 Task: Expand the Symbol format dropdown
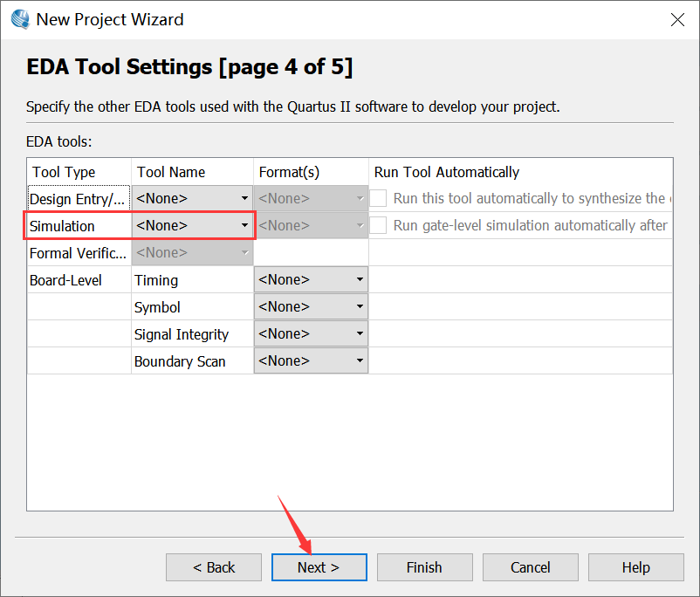point(311,307)
